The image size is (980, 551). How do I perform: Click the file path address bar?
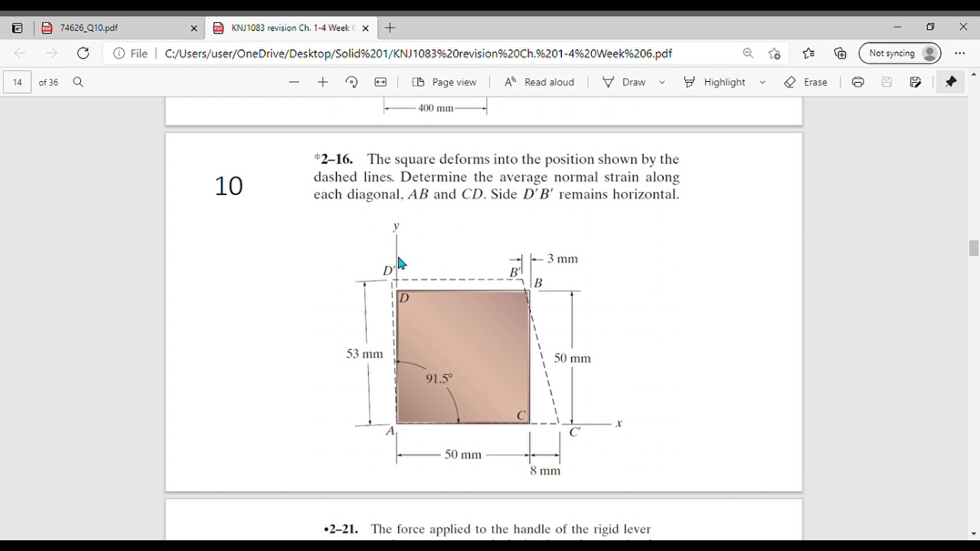click(418, 54)
